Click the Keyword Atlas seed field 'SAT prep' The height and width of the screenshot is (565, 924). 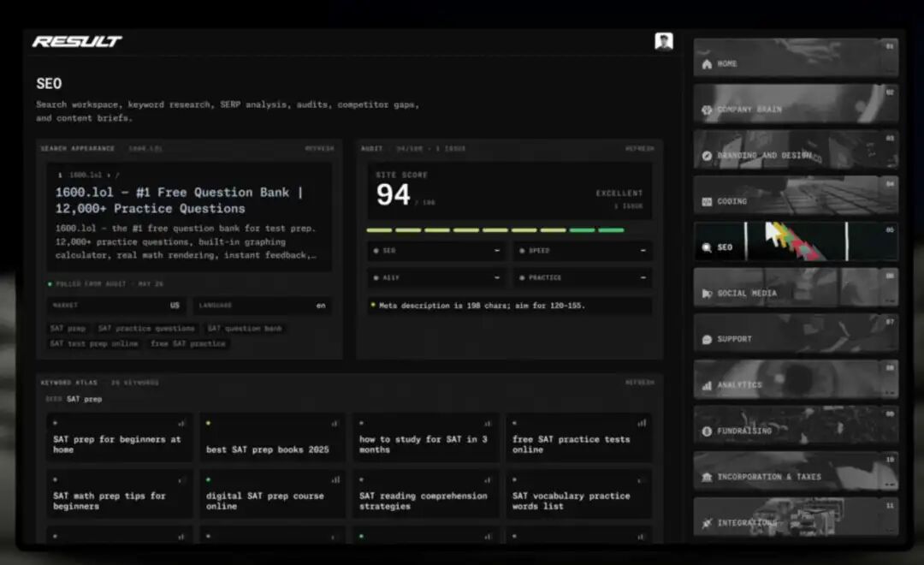[x=84, y=399]
